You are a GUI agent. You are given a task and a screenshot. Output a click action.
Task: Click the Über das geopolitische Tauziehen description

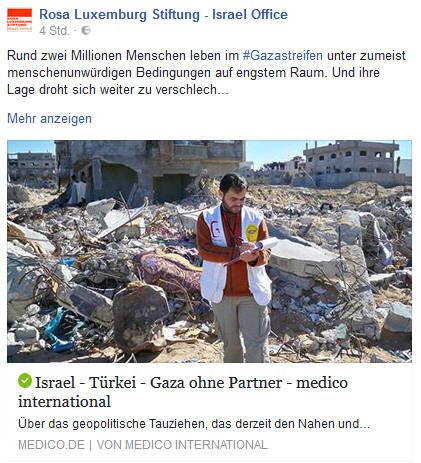tap(194, 424)
